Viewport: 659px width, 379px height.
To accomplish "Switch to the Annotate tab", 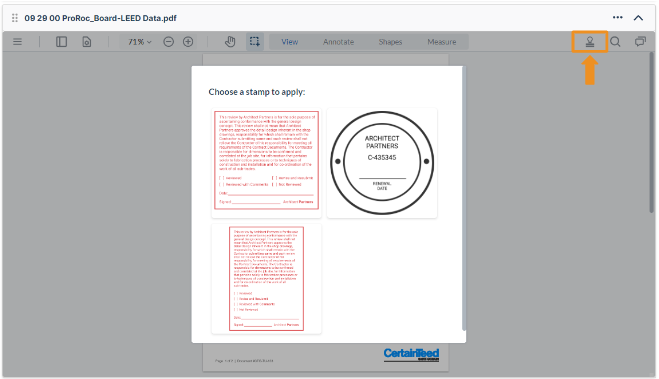I will [x=338, y=42].
